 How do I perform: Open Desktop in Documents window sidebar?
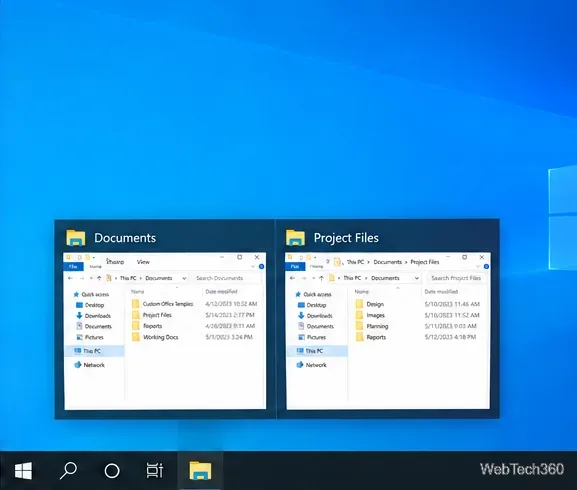[90, 305]
